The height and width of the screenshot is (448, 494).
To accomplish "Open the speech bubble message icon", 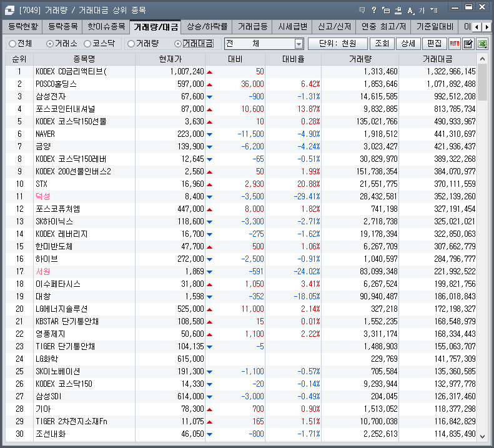I will pyautogui.click(x=362, y=11).
